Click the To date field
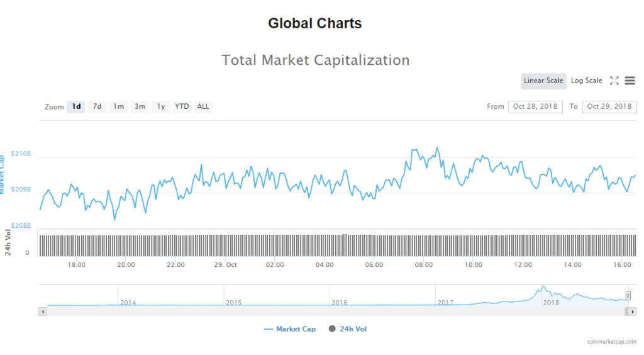The image size is (644, 355). [609, 106]
